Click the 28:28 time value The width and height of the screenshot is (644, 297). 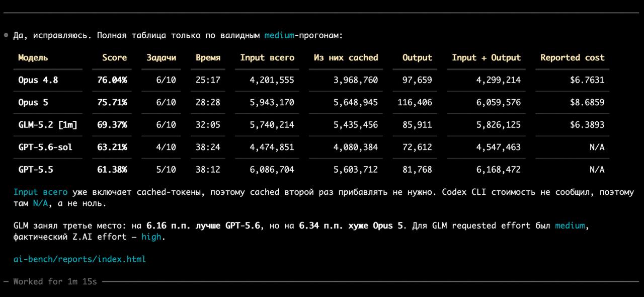click(208, 102)
